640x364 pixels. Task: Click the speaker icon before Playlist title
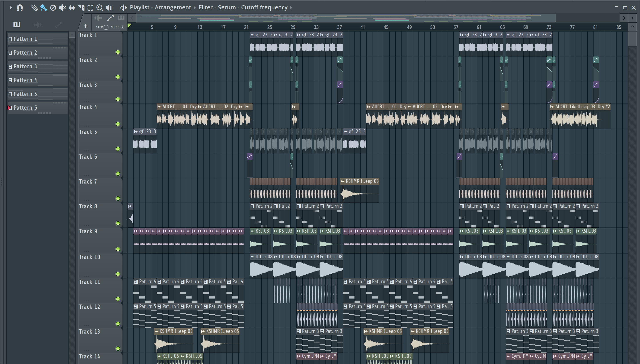pos(123,8)
